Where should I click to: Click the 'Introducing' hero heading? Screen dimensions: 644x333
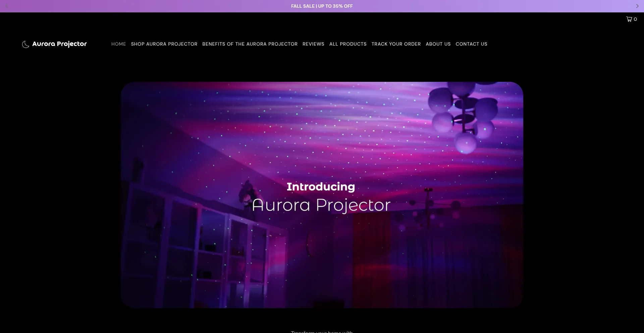click(321, 187)
